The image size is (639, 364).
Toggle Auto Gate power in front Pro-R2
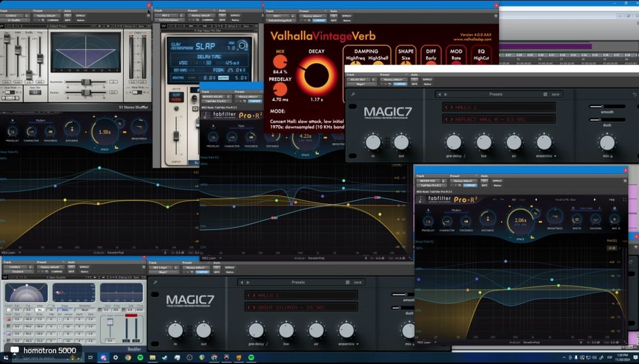coord(573,208)
